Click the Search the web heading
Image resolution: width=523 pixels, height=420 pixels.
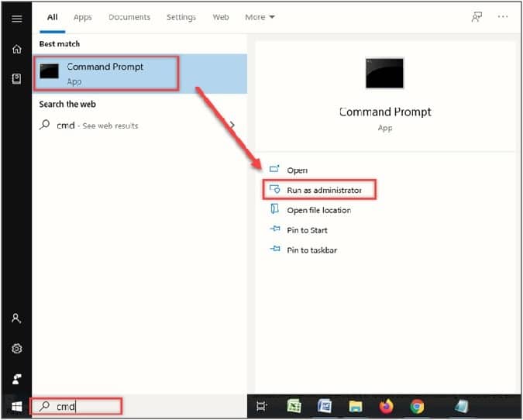tap(67, 104)
